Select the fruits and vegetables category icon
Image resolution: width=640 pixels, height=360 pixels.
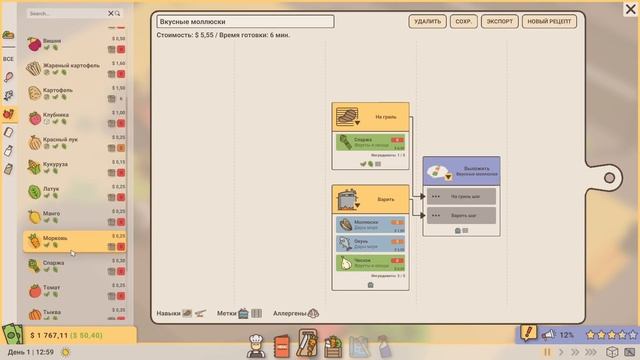[9, 114]
